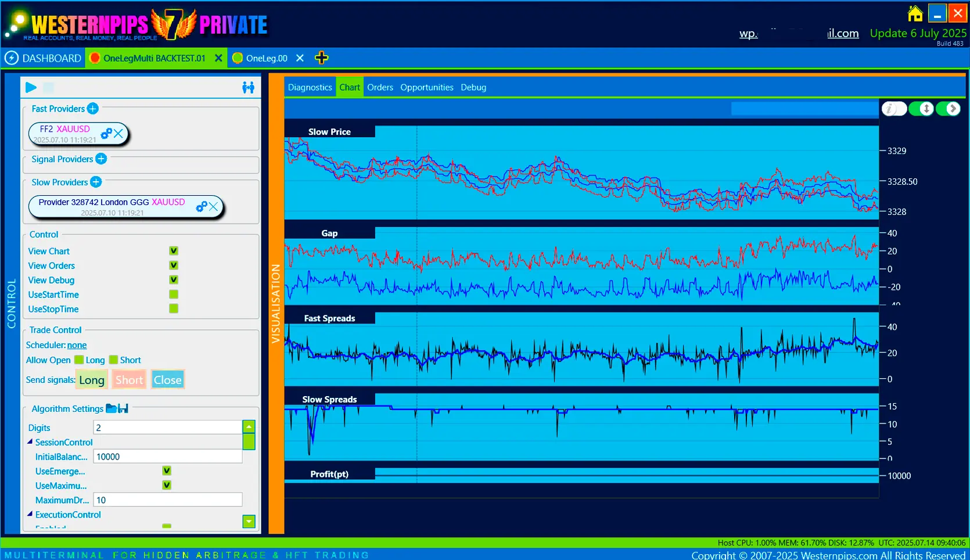970x560 pixels.
Task: Click the home icon in title bar
Action: click(x=915, y=13)
